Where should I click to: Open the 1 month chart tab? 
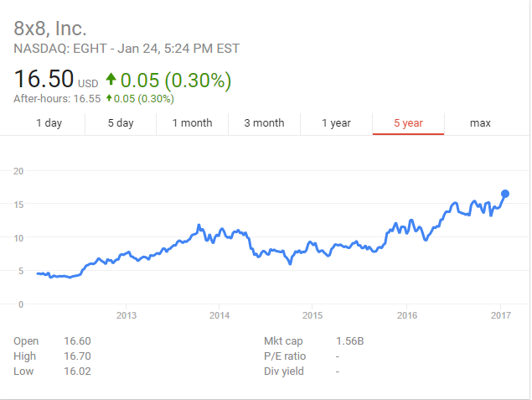tap(192, 123)
